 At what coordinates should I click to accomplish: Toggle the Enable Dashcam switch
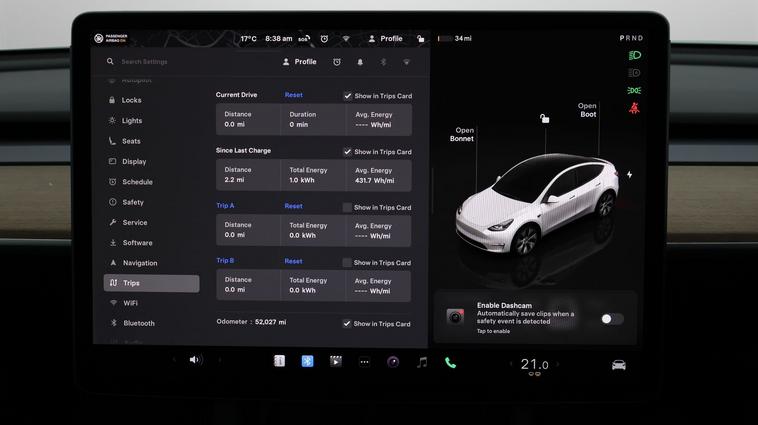pyautogui.click(x=611, y=319)
